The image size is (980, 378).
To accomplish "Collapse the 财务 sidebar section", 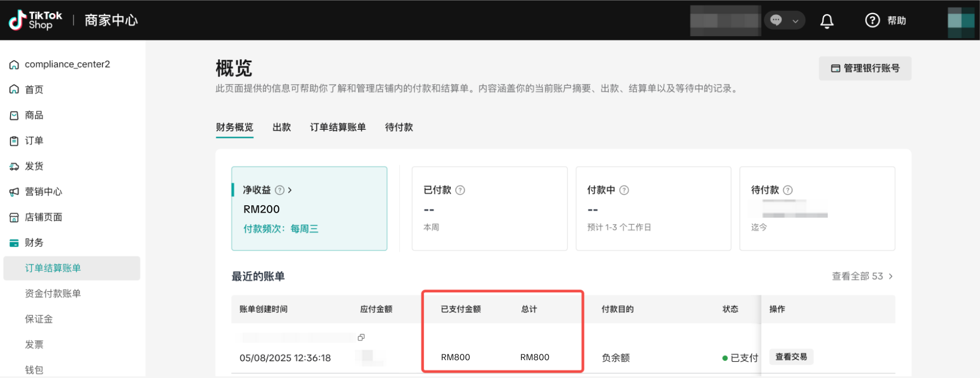I will pos(34,242).
